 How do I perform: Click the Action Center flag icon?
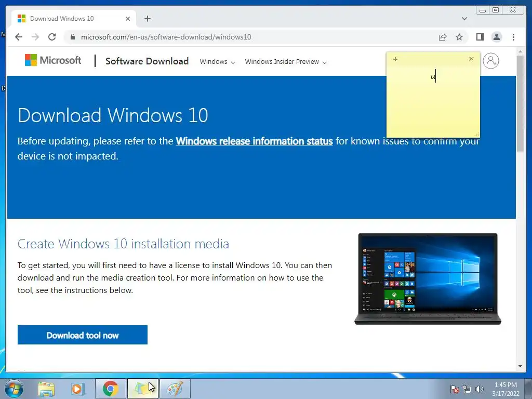454,389
